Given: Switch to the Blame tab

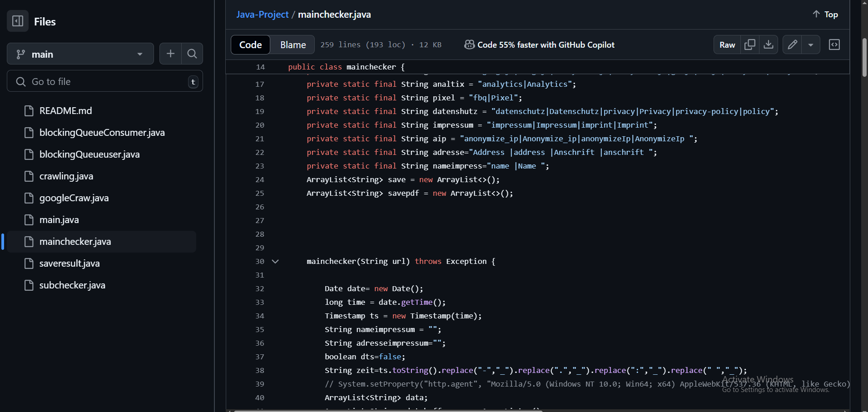Looking at the screenshot, I should pyautogui.click(x=293, y=45).
